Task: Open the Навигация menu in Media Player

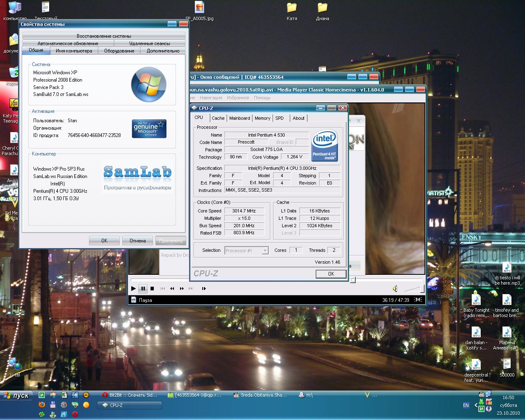Action: pos(211,98)
